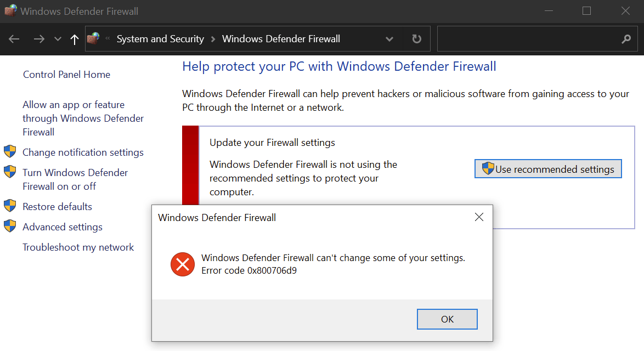Image resolution: width=644 pixels, height=351 pixels.
Task: Click Use recommended settings button
Action: point(548,169)
